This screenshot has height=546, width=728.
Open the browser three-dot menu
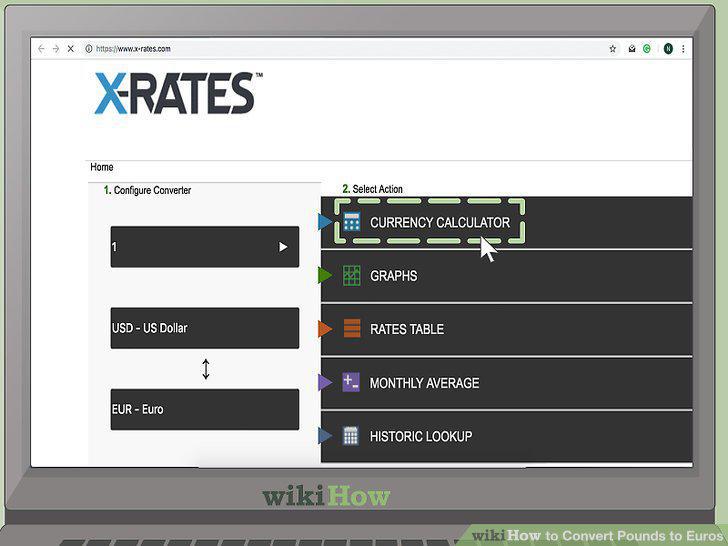coord(683,49)
